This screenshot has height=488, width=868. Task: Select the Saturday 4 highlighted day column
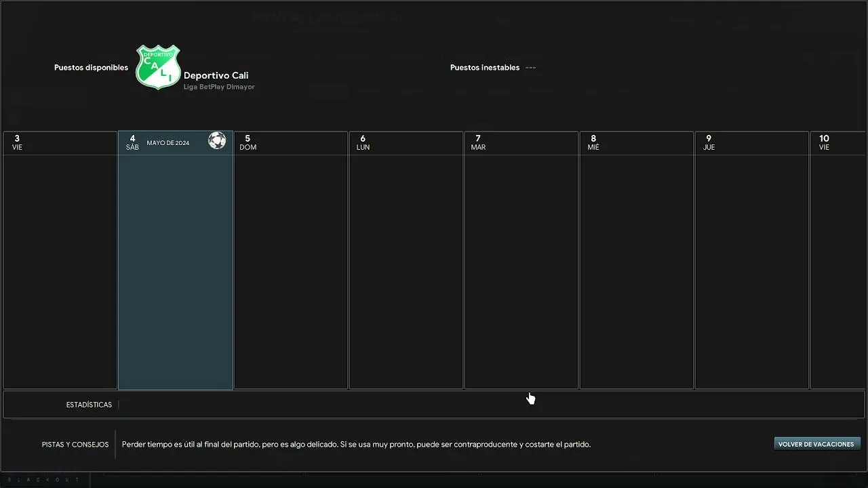point(176,260)
